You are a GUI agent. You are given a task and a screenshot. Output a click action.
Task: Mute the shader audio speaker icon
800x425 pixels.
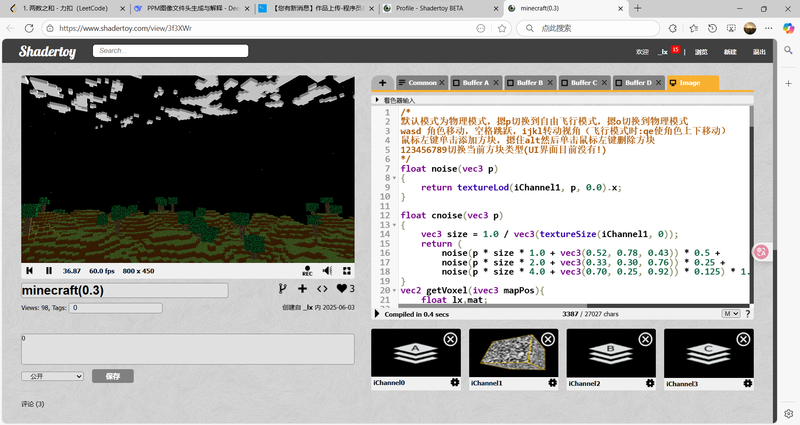coord(327,270)
